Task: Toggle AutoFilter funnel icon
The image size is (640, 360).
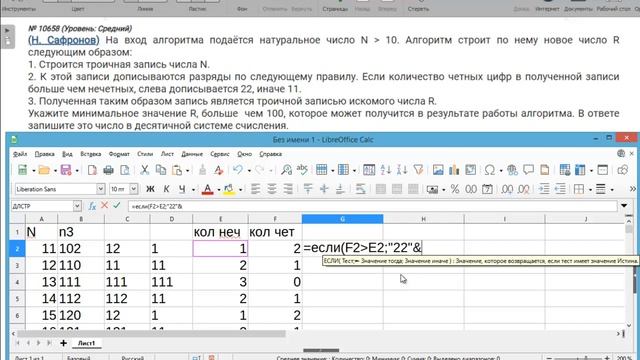Action: (418, 170)
